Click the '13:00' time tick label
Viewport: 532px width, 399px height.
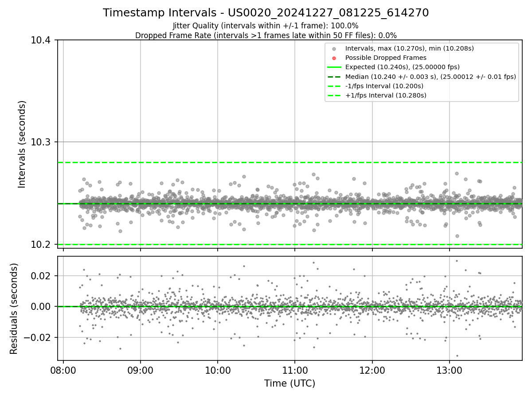[x=450, y=371]
